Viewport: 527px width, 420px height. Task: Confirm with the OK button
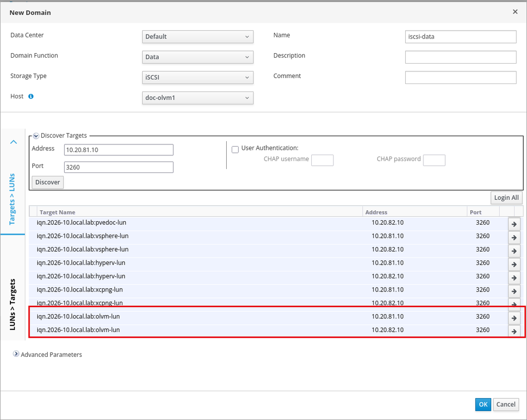[x=483, y=405]
